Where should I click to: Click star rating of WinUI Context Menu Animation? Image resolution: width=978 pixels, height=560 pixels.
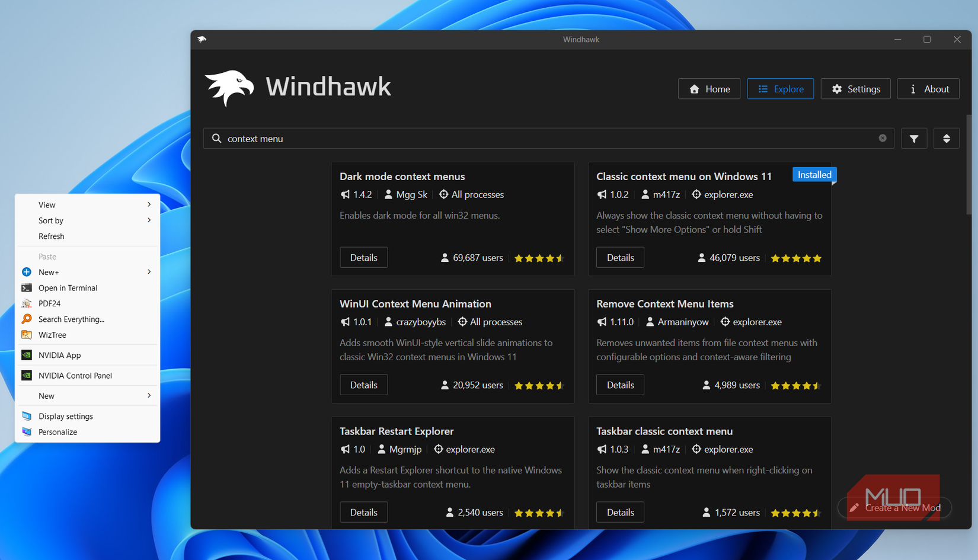pyautogui.click(x=539, y=386)
